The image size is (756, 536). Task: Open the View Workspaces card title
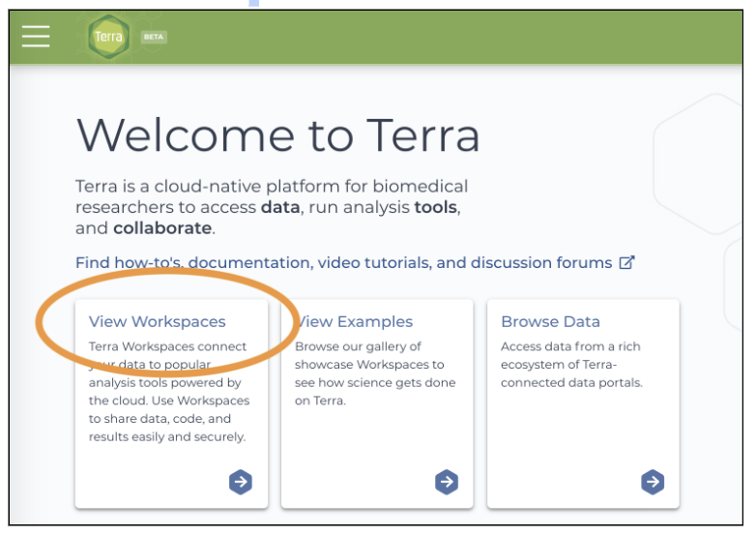157,322
